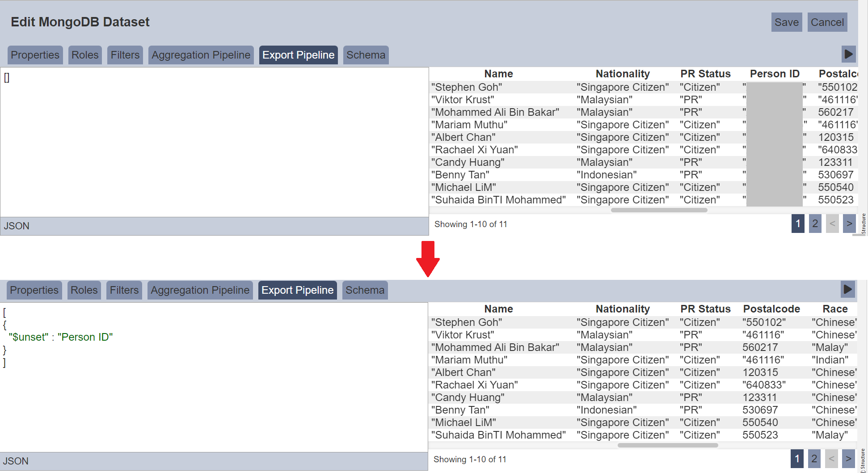
Task: Click PR Status column header in upper table
Action: coord(705,74)
